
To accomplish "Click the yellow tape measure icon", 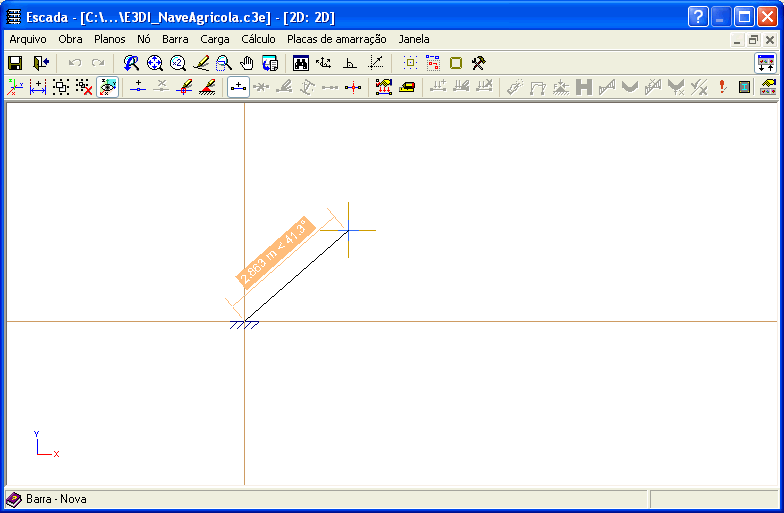I will [x=407, y=87].
